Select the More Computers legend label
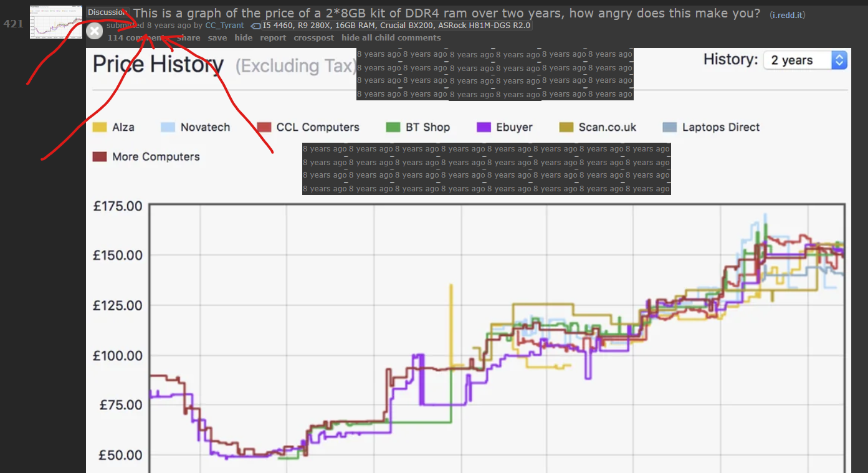The height and width of the screenshot is (473, 868). tap(156, 156)
